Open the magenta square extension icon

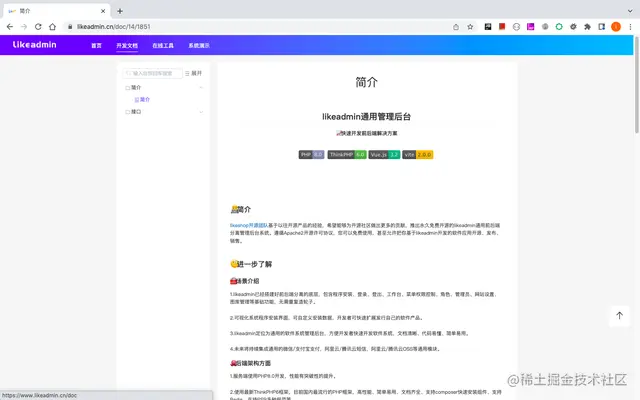click(531, 27)
